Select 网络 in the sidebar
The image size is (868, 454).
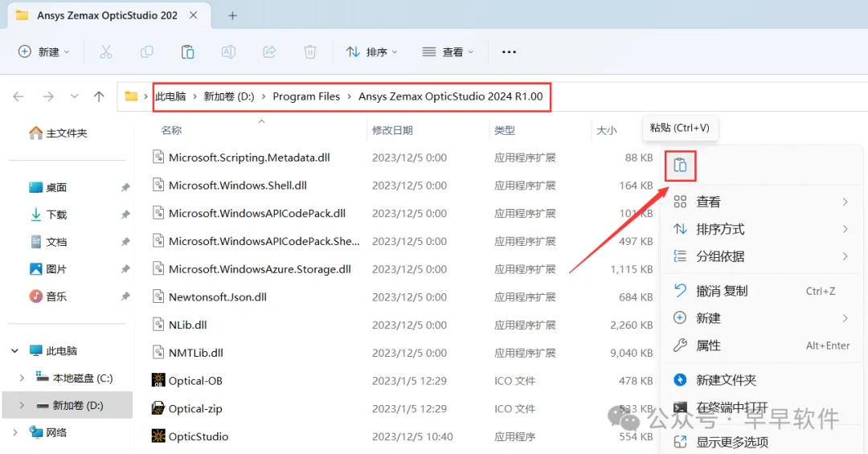tap(48, 432)
